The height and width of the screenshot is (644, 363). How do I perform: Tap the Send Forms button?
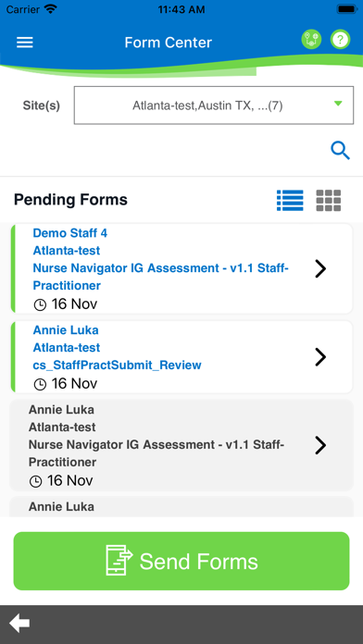[181, 561]
